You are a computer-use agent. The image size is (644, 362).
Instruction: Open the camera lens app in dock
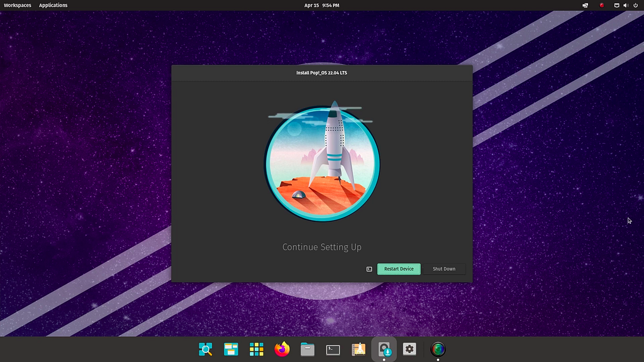[438, 349]
